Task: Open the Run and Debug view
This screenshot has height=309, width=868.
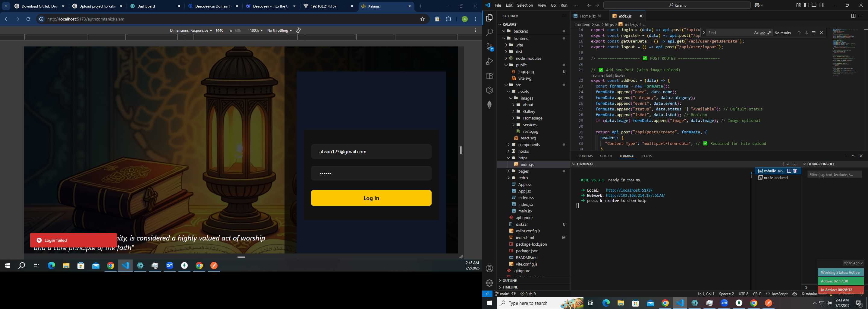Action: pyautogui.click(x=489, y=61)
